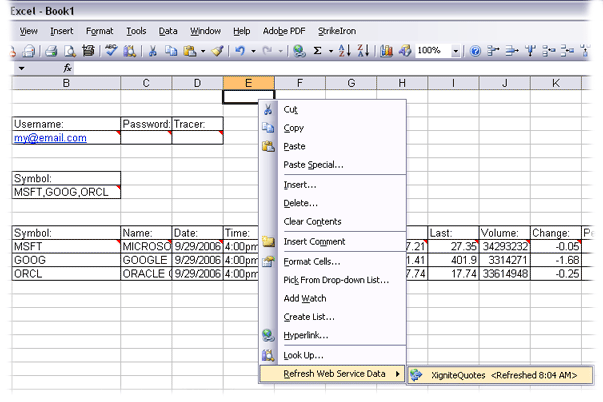Viewport: 603px width, 402px height.
Task: Click the Redo arrow icon
Action: click(x=268, y=51)
